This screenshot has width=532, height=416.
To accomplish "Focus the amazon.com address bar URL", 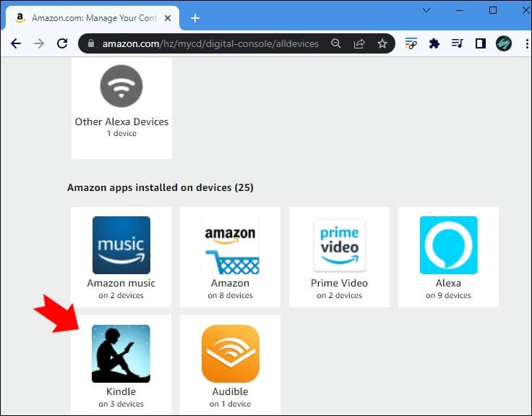I will (x=210, y=43).
